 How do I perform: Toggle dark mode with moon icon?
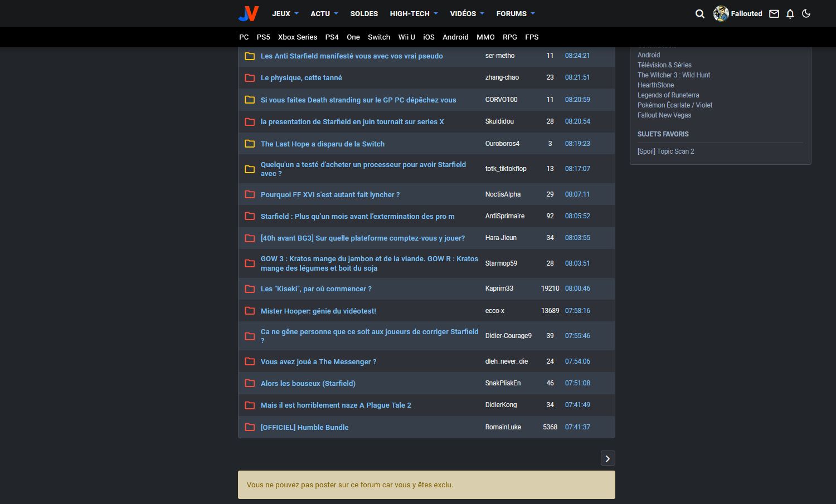(806, 13)
